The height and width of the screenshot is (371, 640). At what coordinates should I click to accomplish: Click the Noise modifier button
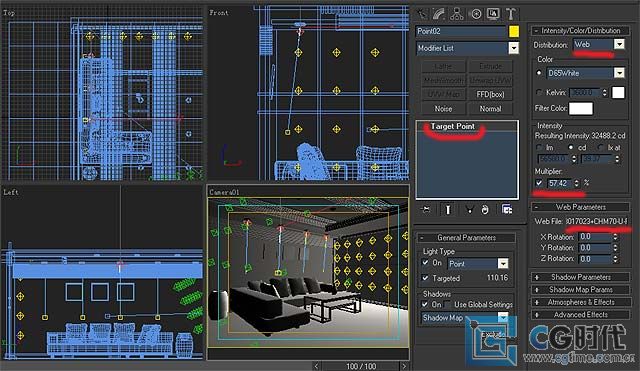coord(443,109)
